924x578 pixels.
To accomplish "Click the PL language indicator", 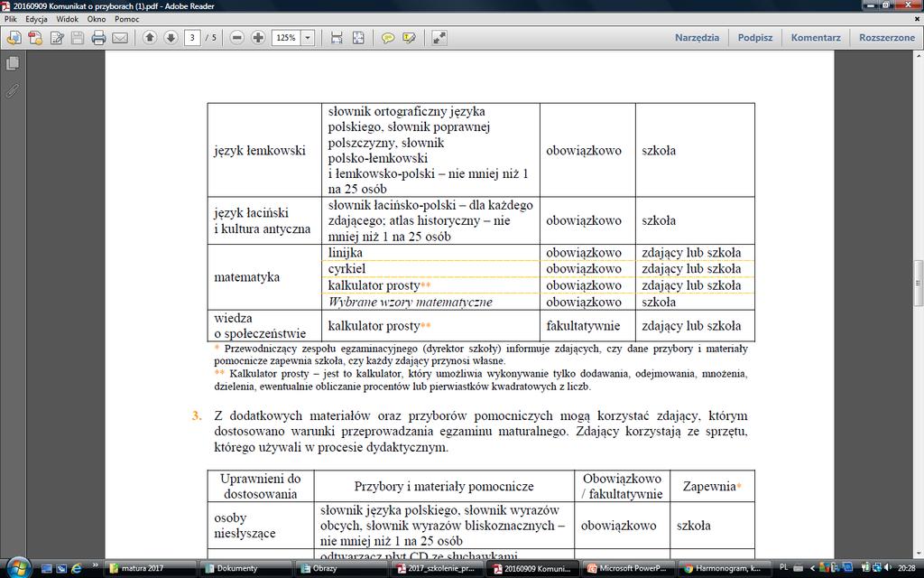I will point(784,567).
